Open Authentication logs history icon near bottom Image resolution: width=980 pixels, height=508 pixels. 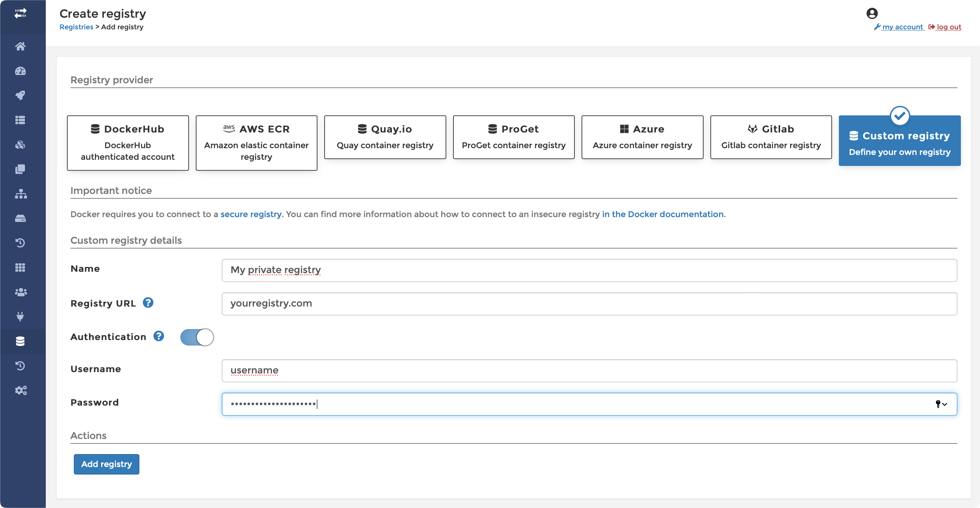[21, 366]
